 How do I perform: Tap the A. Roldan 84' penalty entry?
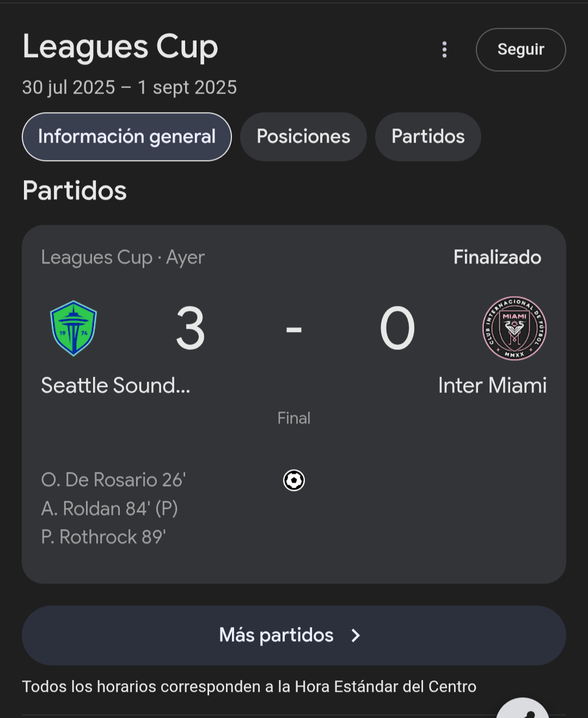coord(109,508)
